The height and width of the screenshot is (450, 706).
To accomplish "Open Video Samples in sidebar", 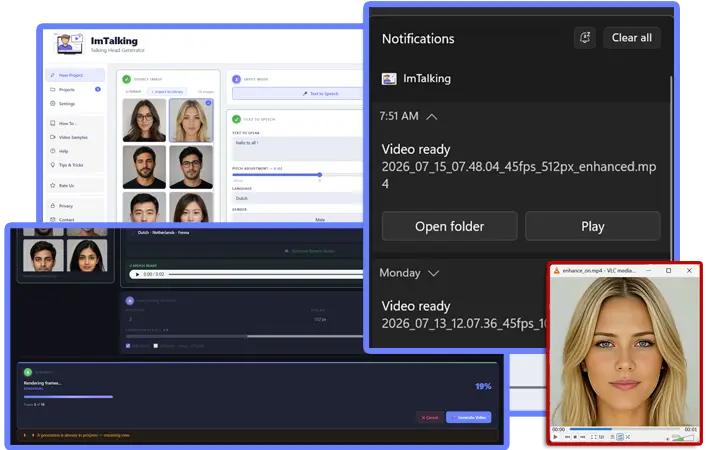I will pyautogui.click(x=73, y=137).
